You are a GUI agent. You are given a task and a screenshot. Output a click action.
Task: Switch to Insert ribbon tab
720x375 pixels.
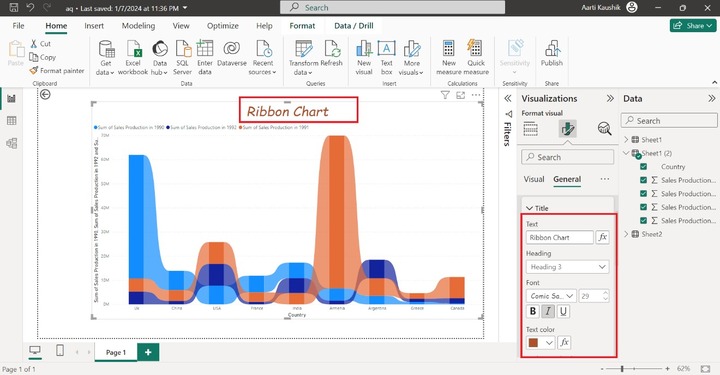tap(94, 26)
